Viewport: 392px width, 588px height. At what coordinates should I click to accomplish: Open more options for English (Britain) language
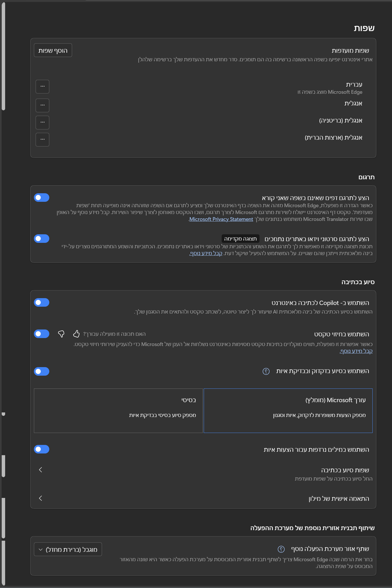click(x=42, y=123)
